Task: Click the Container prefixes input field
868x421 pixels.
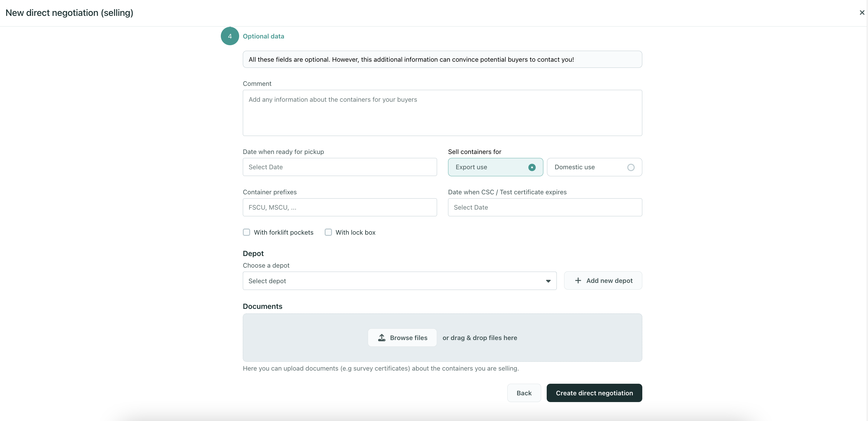Action: [x=340, y=207]
